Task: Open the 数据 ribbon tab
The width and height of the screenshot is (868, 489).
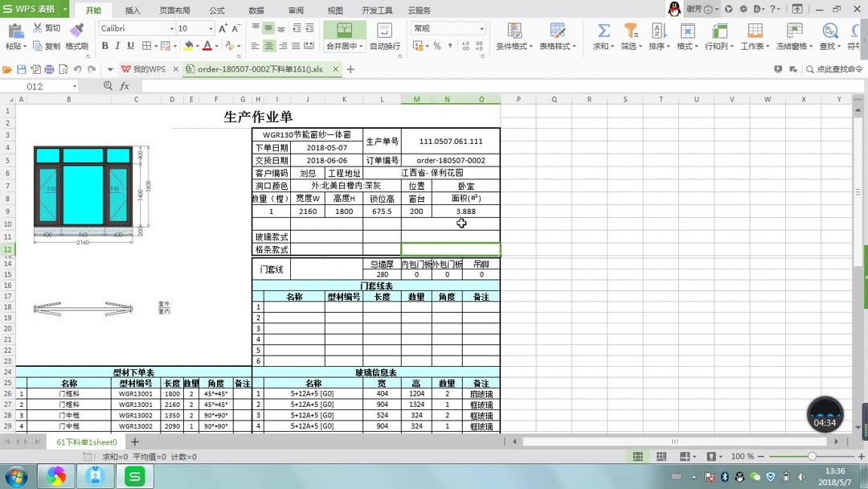Action: [x=256, y=10]
